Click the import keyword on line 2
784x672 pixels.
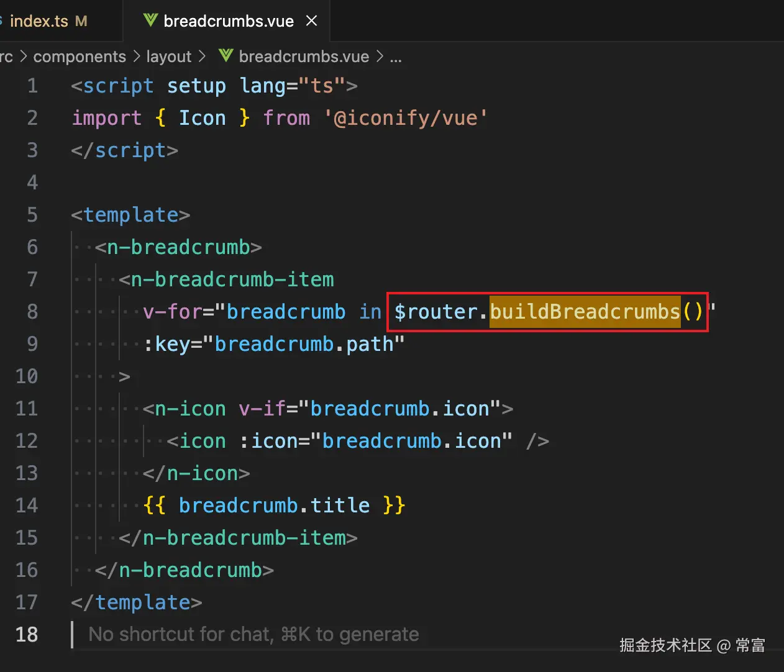107,118
